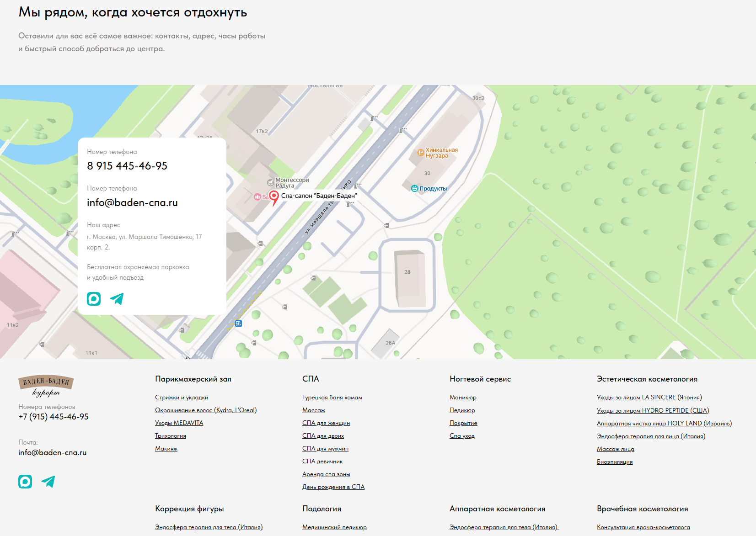Viewport: 756px width, 536px height.
Task: Open СПА для женщин
Action: pyautogui.click(x=326, y=423)
